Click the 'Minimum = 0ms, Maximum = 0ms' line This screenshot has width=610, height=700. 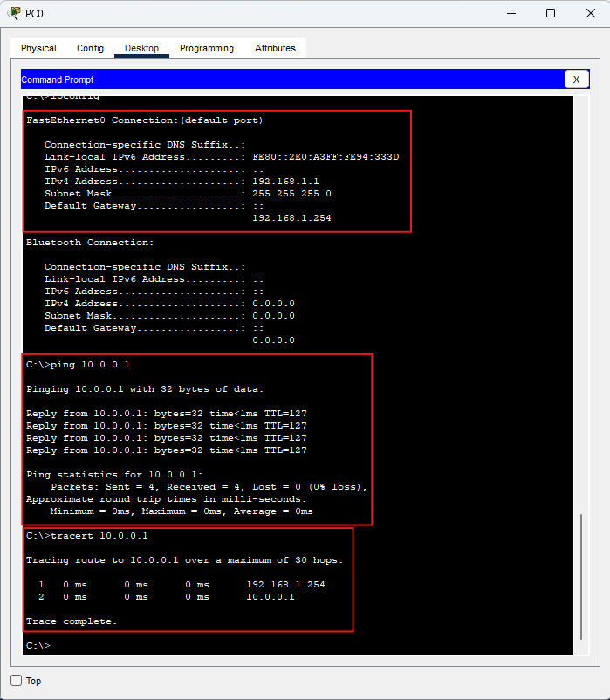[x=182, y=511]
